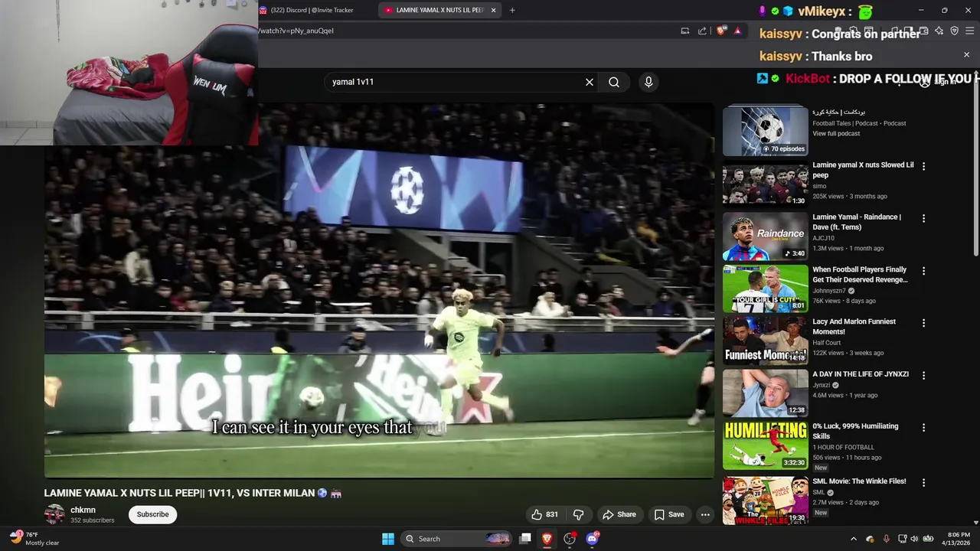This screenshot has width=980, height=551.
Task: Click the Brave Shields lion icon
Action: point(721,31)
